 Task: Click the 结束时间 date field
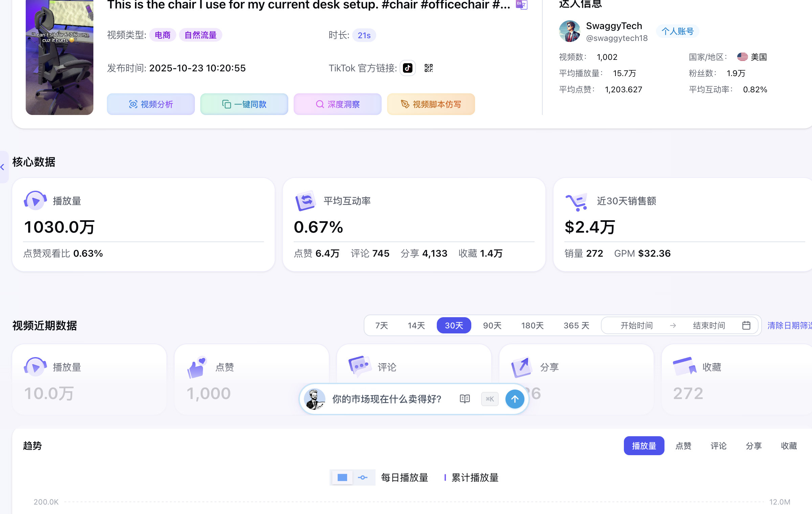[x=709, y=325]
